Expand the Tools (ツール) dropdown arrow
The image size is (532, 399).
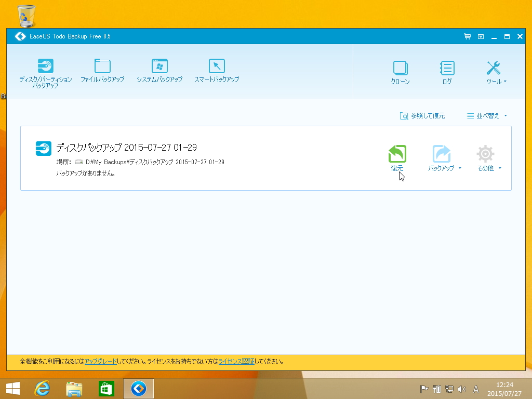(505, 82)
